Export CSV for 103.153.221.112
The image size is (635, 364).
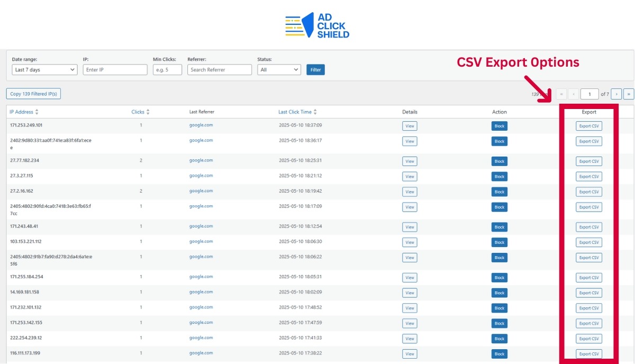589,242
